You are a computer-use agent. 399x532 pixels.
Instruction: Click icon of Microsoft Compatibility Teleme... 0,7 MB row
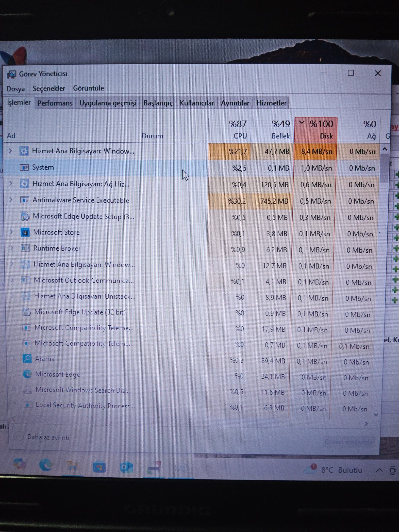click(x=27, y=343)
